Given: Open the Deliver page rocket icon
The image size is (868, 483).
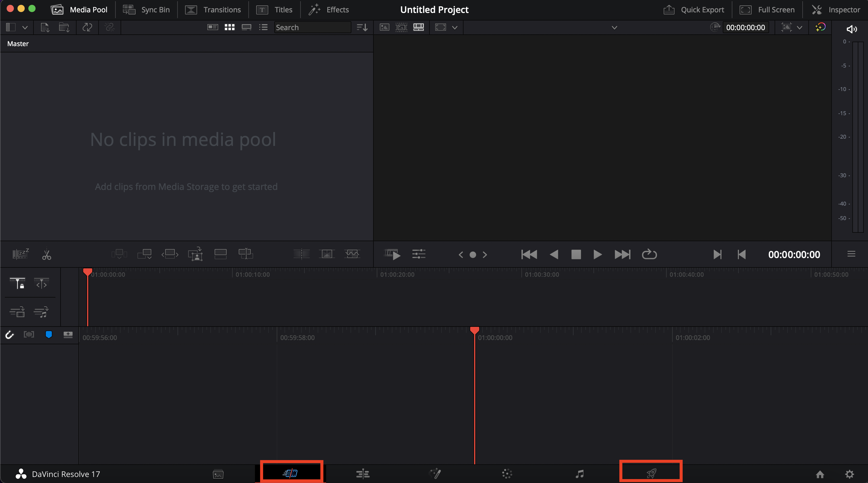Looking at the screenshot, I should pyautogui.click(x=651, y=473).
